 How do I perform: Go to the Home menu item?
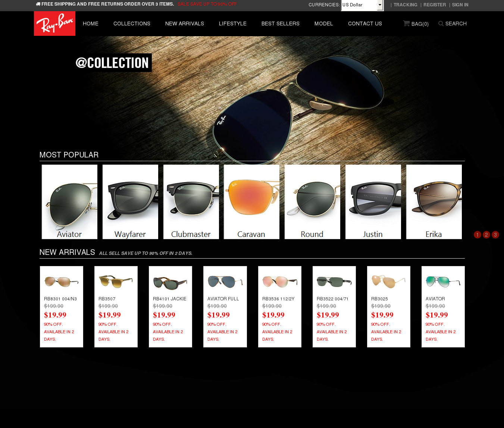(x=91, y=24)
